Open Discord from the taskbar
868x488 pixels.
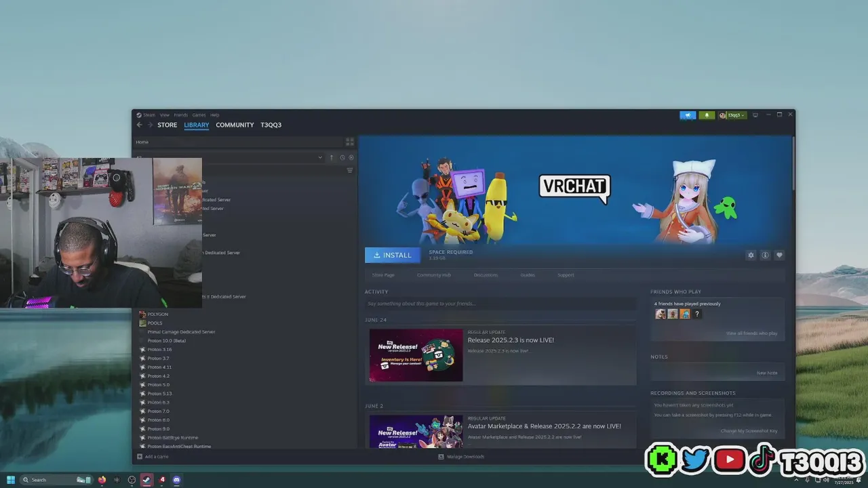[177, 480]
